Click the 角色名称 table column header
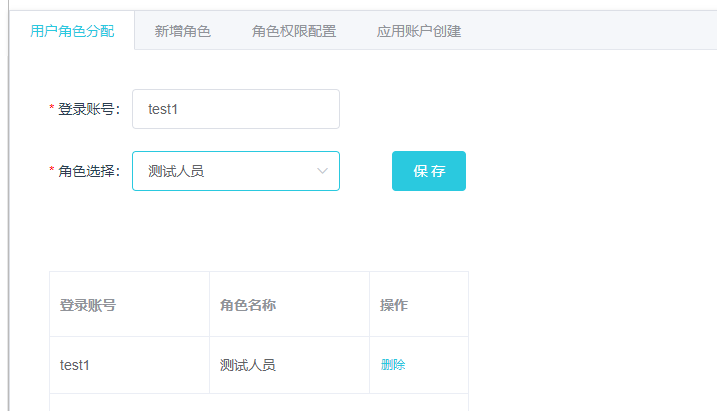Image resolution: width=717 pixels, height=411 pixels. click(248, 305)
